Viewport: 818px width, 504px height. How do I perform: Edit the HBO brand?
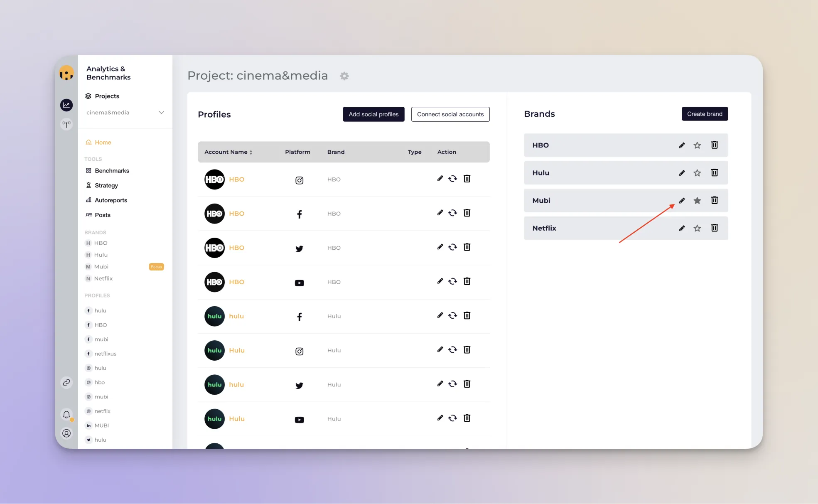682,145
